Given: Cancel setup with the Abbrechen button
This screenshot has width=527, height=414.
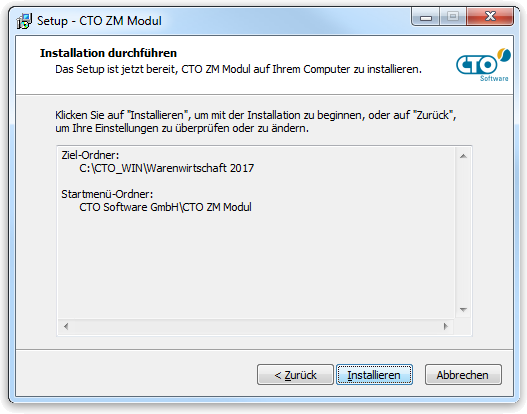Looking at the screenshot, I should (463, 374).
